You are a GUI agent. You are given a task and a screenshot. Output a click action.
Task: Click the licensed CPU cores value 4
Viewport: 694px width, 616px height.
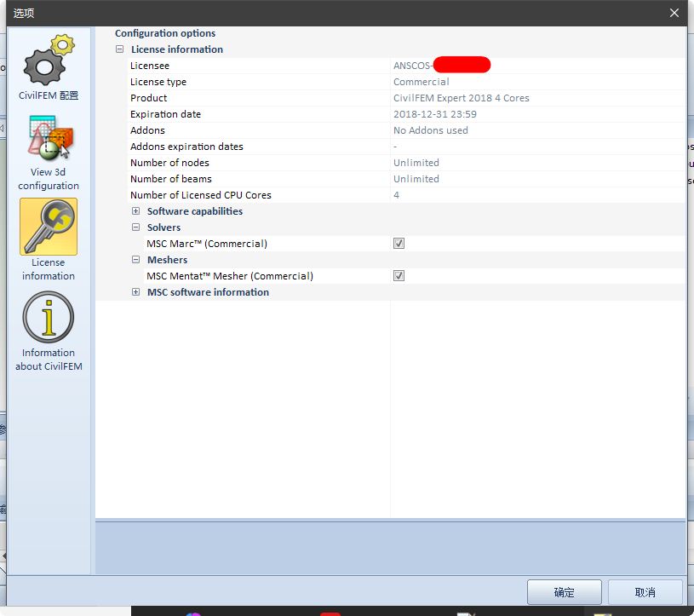(396, 195)
